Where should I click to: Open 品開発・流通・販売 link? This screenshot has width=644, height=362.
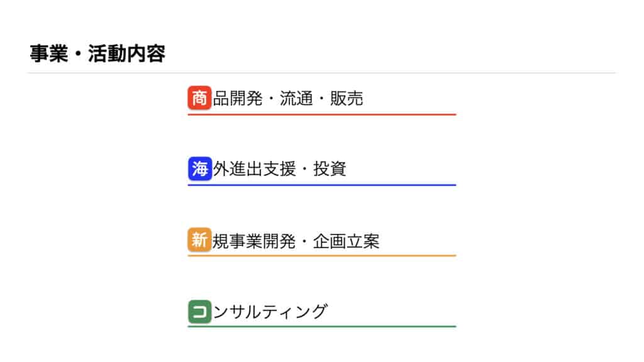coord(288,99)
